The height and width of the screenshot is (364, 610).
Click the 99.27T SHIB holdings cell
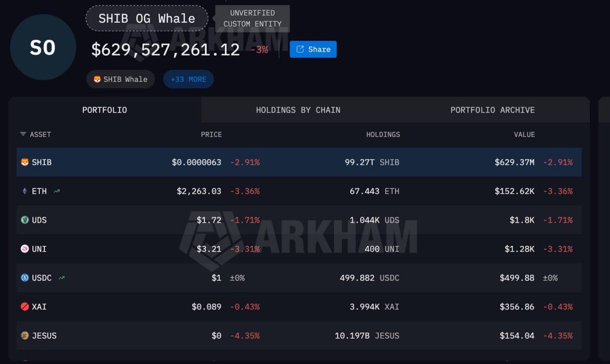click(372, 162)
